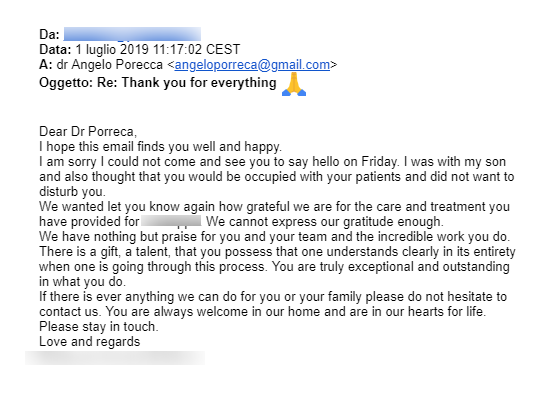
Task: Click the line disturb you.
Action: point(72,192)
